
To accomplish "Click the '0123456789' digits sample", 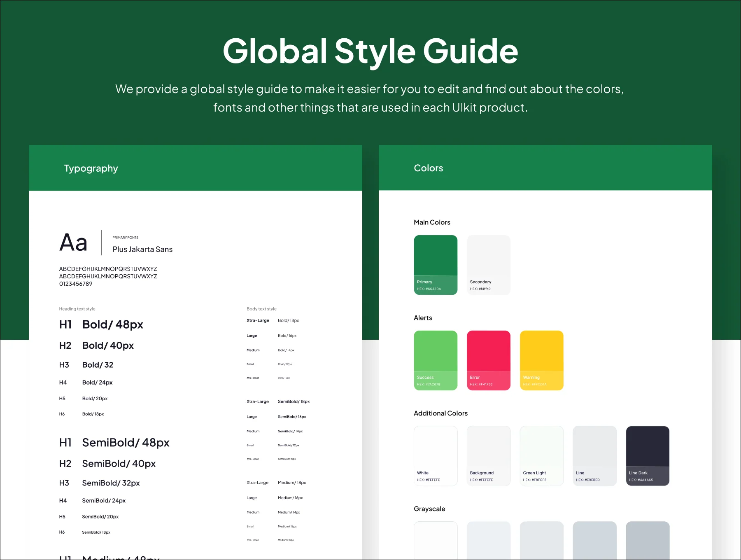I will (76, 284).
